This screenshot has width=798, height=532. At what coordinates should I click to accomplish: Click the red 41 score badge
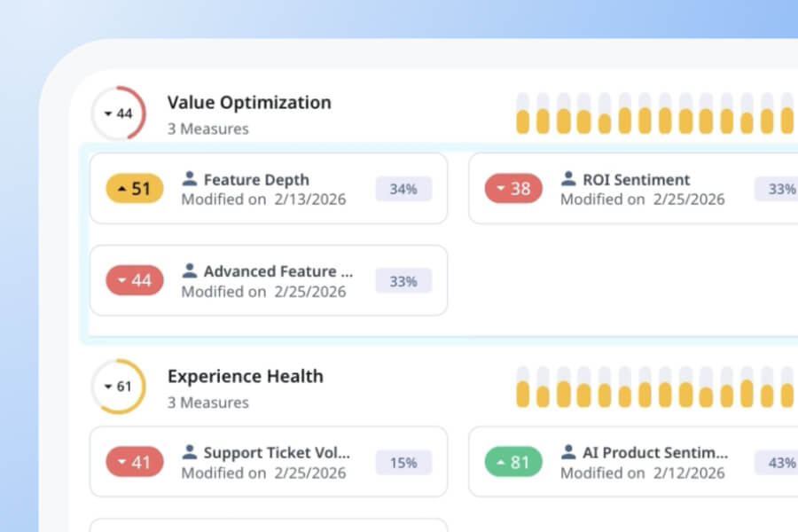pyautogui.click(x=135, y=462)
